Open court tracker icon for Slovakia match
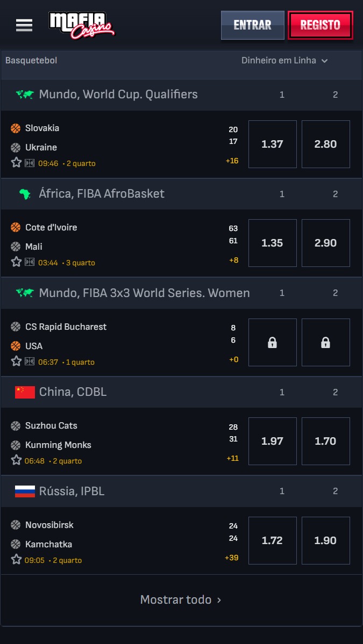363x644 pixels. coord(30,163)
